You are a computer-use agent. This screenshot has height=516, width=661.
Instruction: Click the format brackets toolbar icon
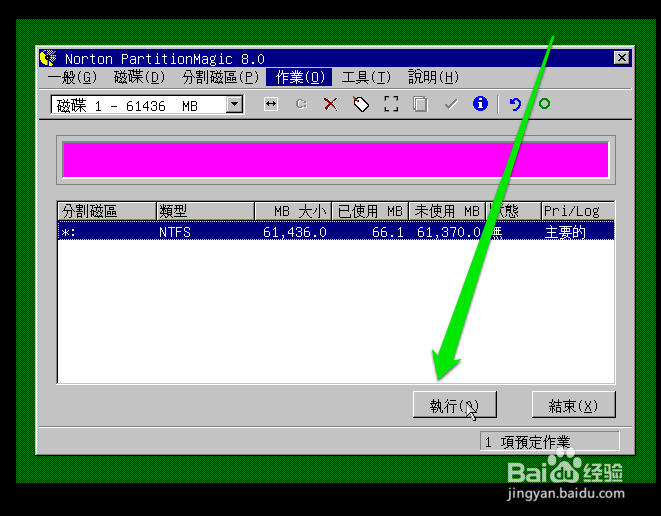tap(391, 104)
